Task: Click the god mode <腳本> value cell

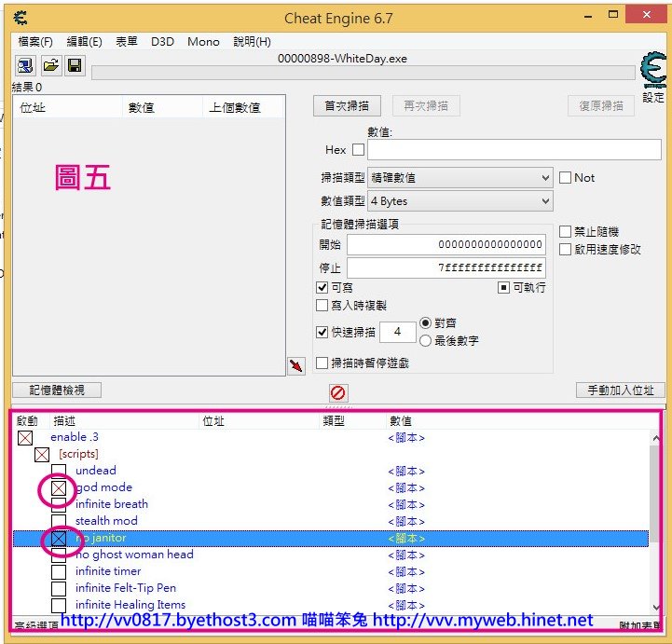Action: (x=406, y=488)
